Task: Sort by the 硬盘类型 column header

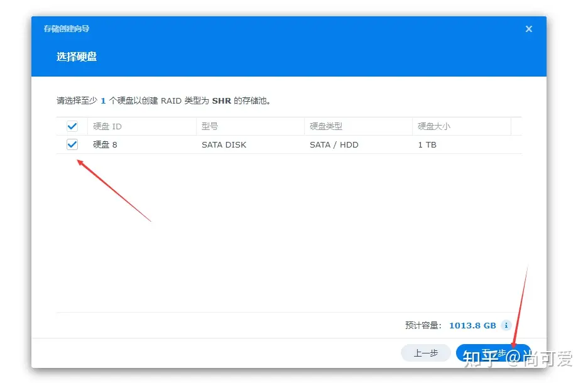Action: click(x=358, y=126)
